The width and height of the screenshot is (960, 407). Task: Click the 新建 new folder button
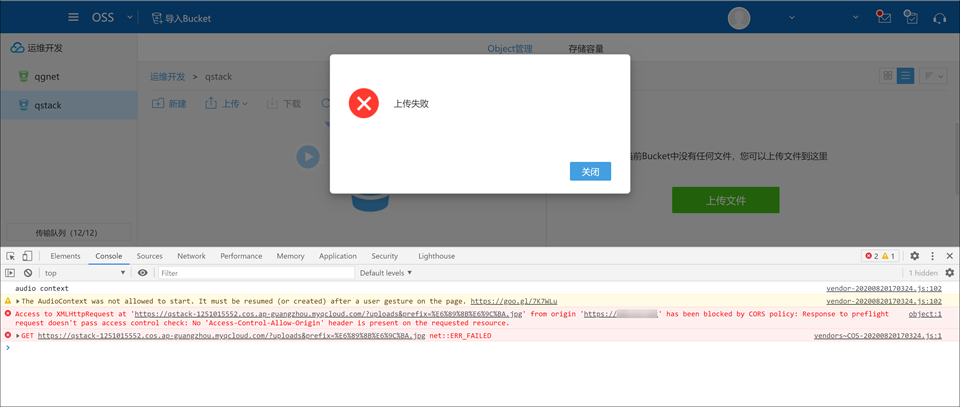(x=169, y=103)
